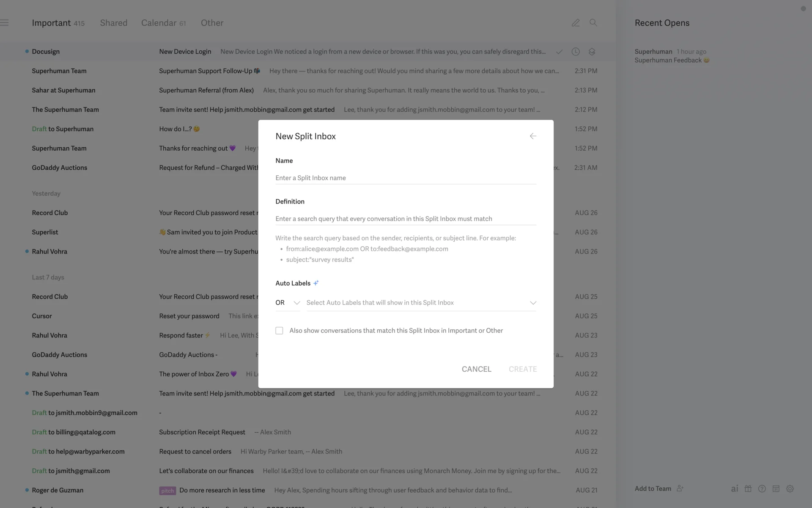The width and height of the screenshot is (812, 508).
Task: Open the OR operator dropdown
Action: pyautogui.click(x=288, y=303)
